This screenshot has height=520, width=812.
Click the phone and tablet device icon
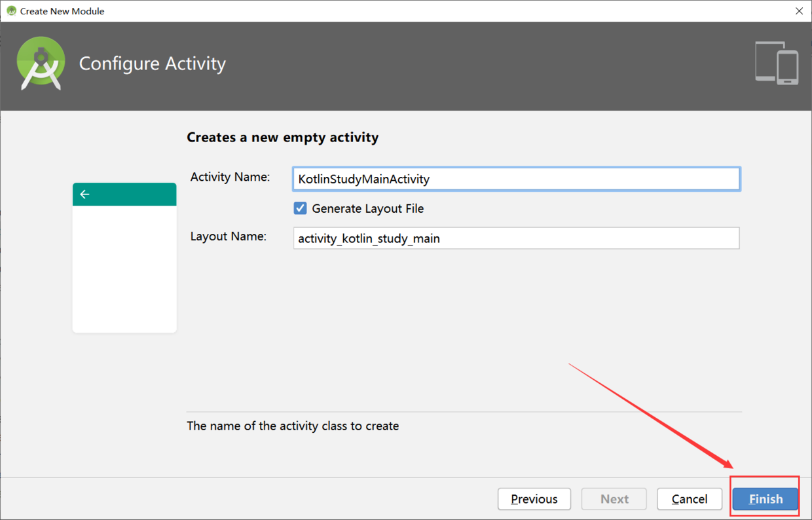coord(777,63)
